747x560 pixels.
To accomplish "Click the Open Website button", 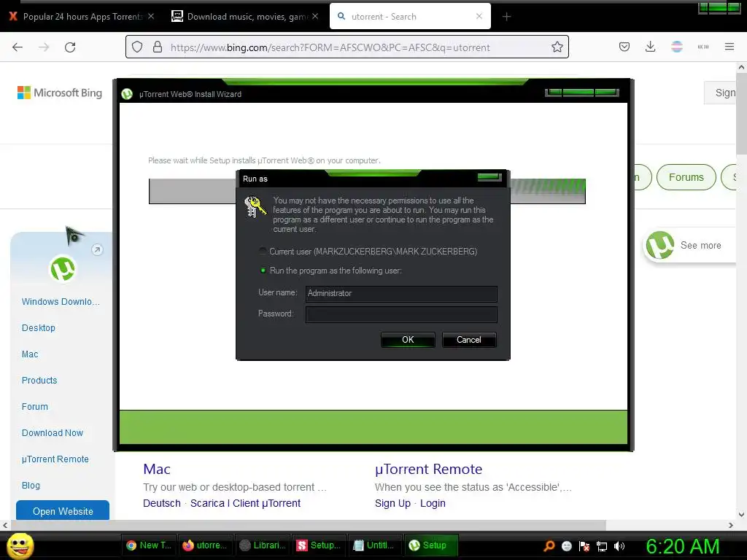I will click(x=63, y=510).
